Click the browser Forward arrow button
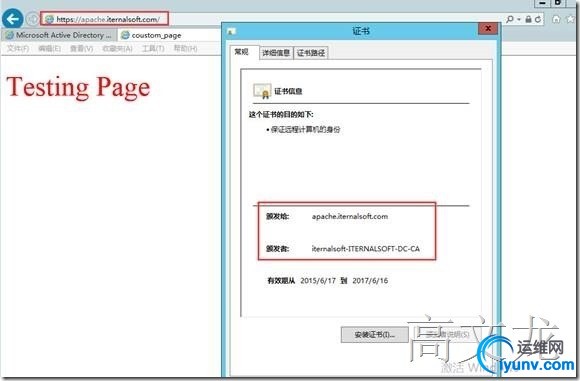The width and height of the screenshot is (580, 381). click(32, 19)
